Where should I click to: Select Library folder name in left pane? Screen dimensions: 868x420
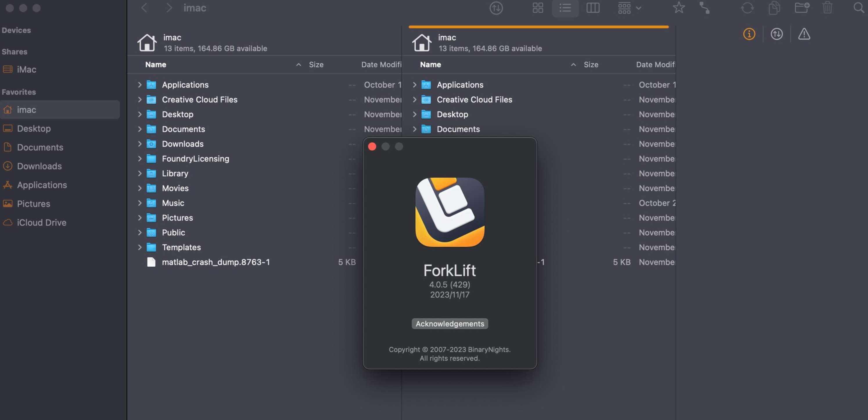click(x=175, y=174)
